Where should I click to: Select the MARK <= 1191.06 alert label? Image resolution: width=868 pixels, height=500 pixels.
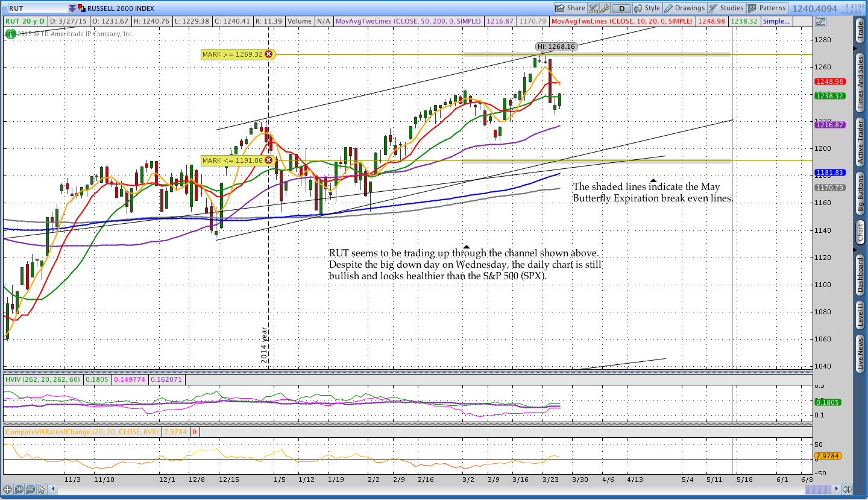233,160
